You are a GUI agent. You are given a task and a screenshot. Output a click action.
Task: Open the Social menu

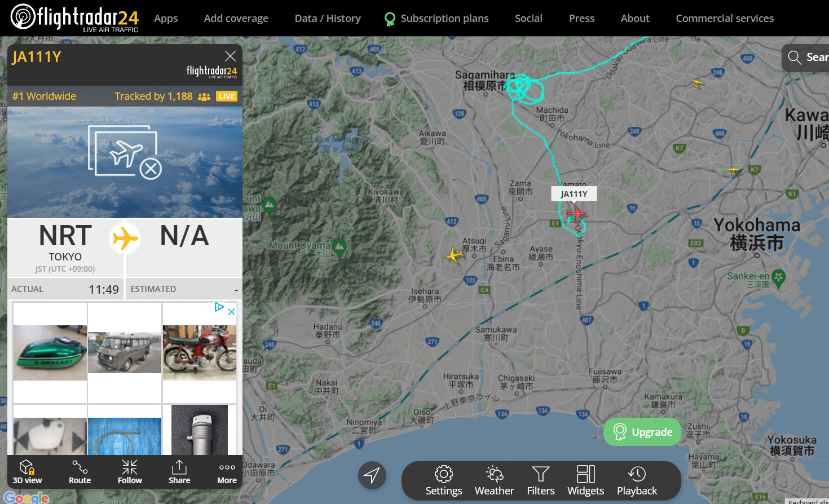click(x=528, y=18)
